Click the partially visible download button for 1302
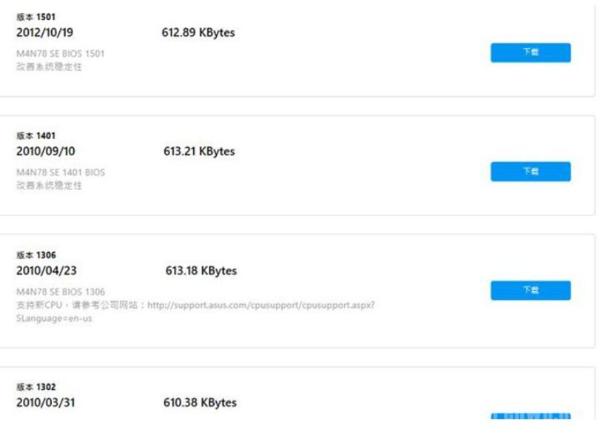 click(x=531, y=416)
